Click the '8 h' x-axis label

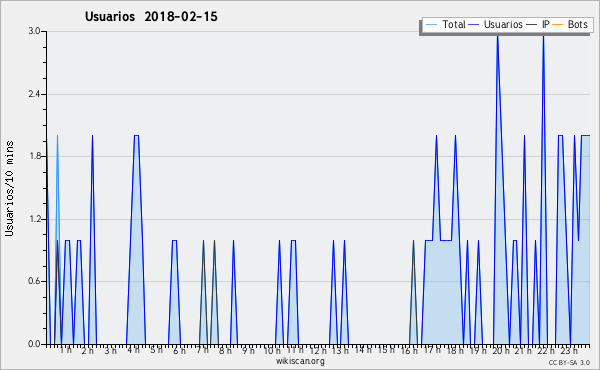pos(225,351)
